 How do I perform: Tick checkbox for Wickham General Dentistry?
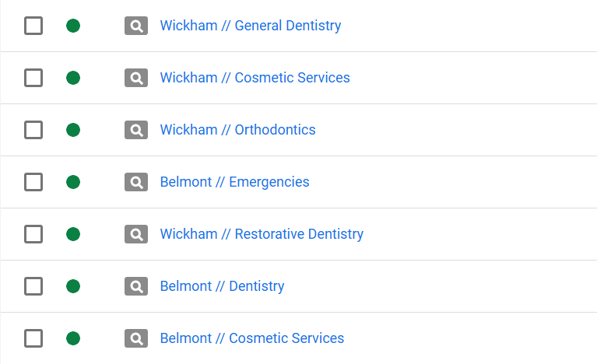pyautogui.click(x=33, y=26)
